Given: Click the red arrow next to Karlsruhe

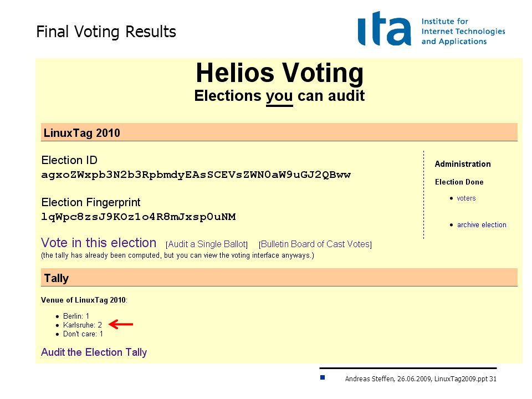Looking at the screenshot, I should [121, 324].
